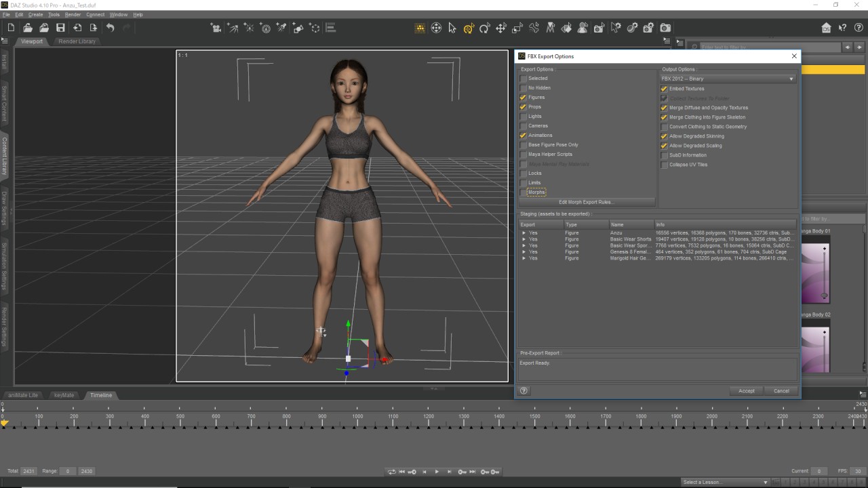This screenshot has width=868, height=488.
Task: Switch to the aniMate Lite tab
Action: 23,395
